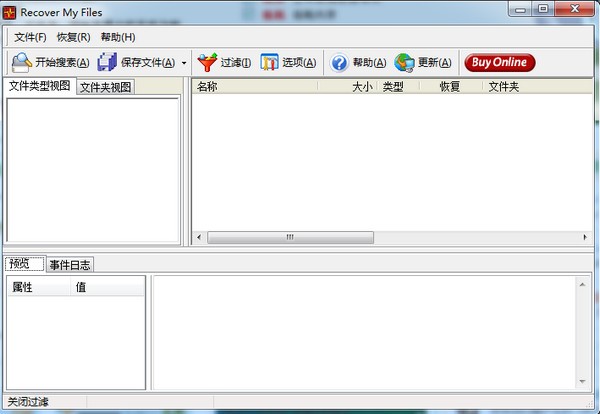This screenshot has height=414, width=600.
Task: Click the 保存文件(A) toolbar label
Action: pyautogui.click(x=148, y=62)
